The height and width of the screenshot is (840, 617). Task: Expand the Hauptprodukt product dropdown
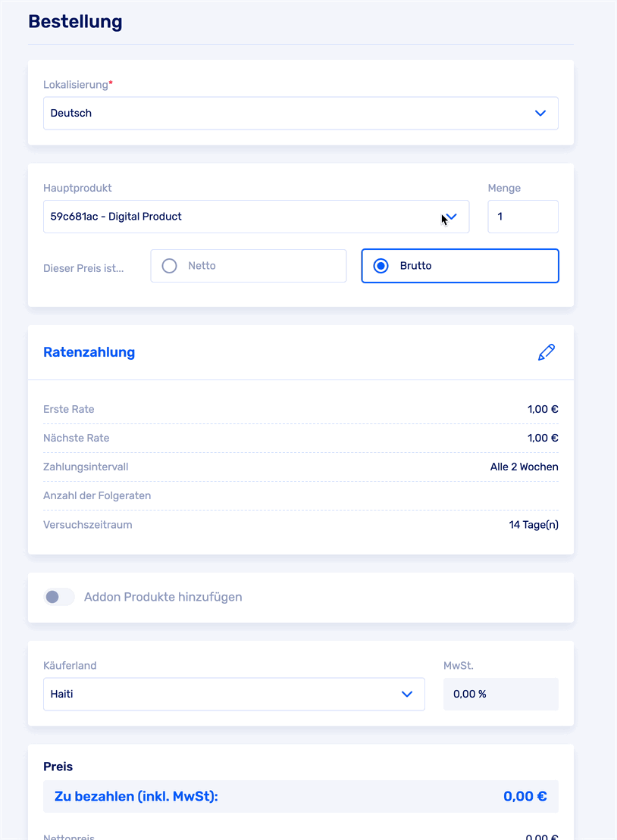(255, 217)
